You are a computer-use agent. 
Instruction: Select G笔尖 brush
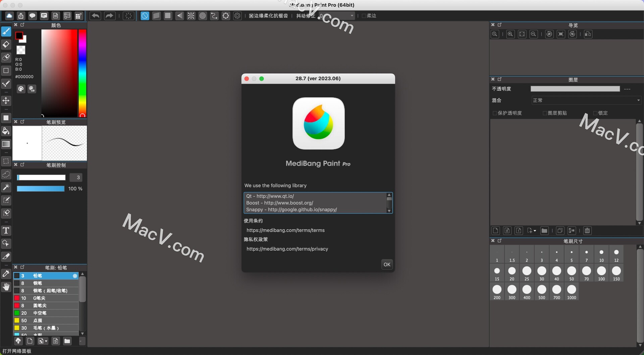[x=46, y=298]
